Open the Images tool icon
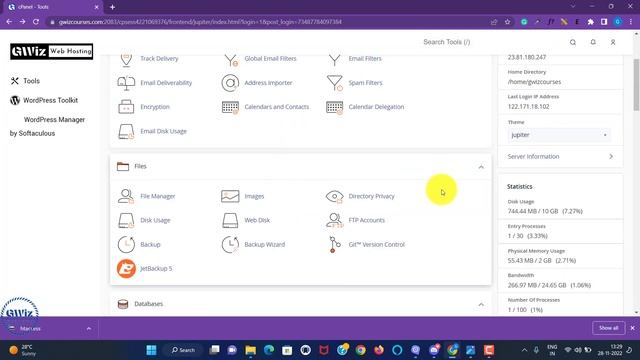The height and width of the screenshot is (360, 640). tap(230, 196)
